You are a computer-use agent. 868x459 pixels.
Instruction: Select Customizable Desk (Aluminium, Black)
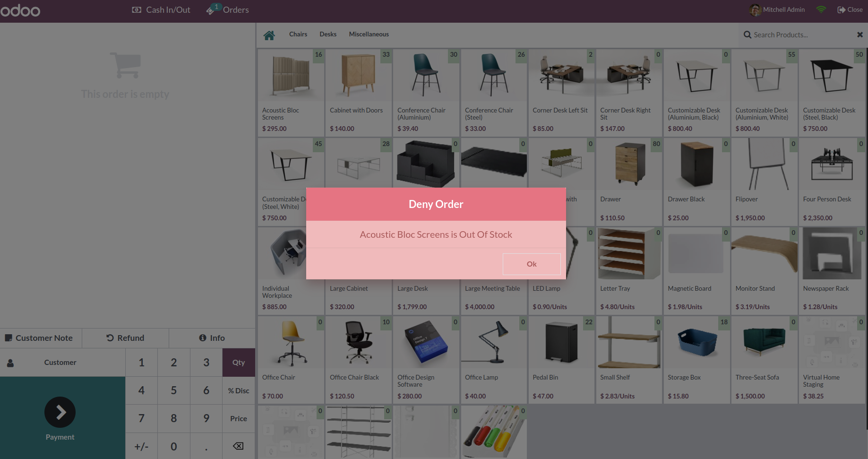click(x=696, y=93)
